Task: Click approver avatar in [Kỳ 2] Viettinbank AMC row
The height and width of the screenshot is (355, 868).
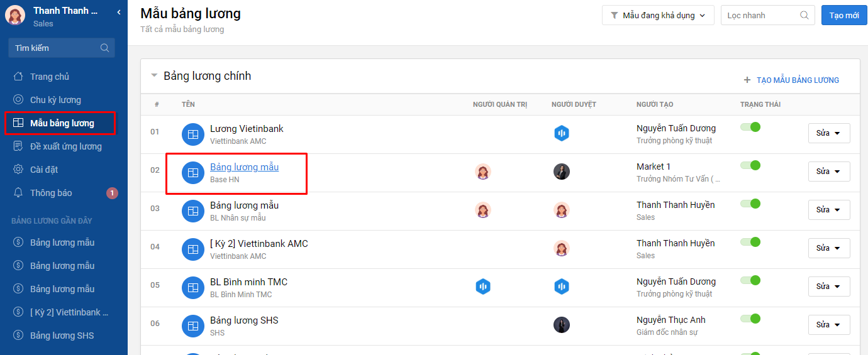Action: click(x=562, y=248)
